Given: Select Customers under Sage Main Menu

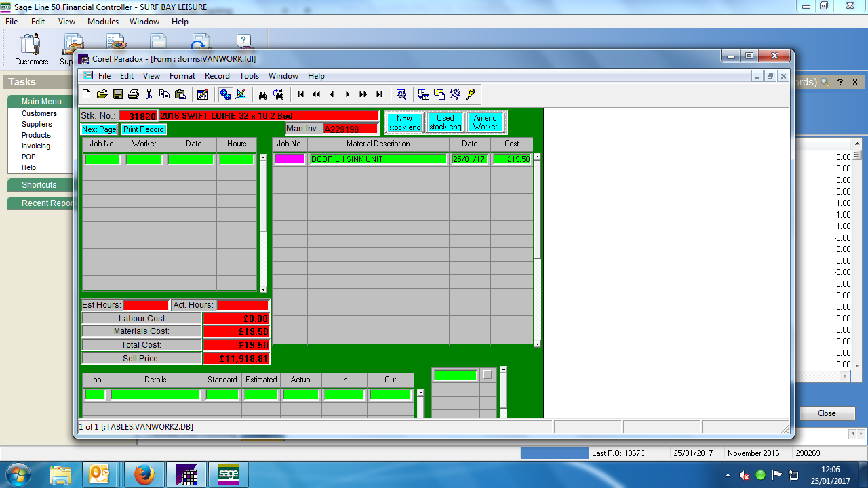Looking at the screenshot, I should click(39, 113).
